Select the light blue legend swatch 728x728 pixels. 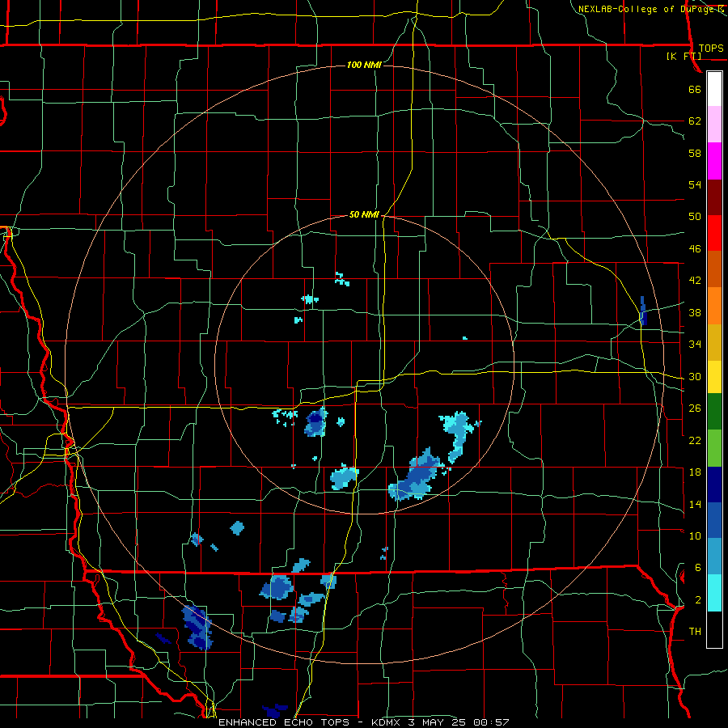pyautogui.click(x=714, y=557)
